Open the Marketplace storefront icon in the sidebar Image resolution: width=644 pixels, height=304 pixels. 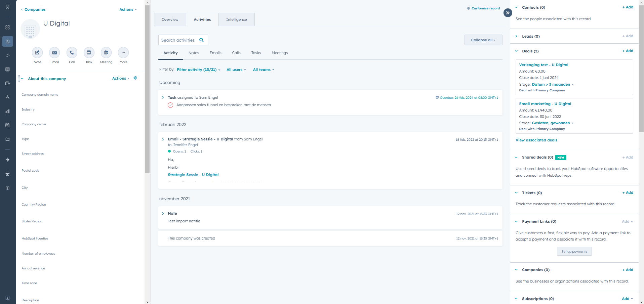pos(7,174)
